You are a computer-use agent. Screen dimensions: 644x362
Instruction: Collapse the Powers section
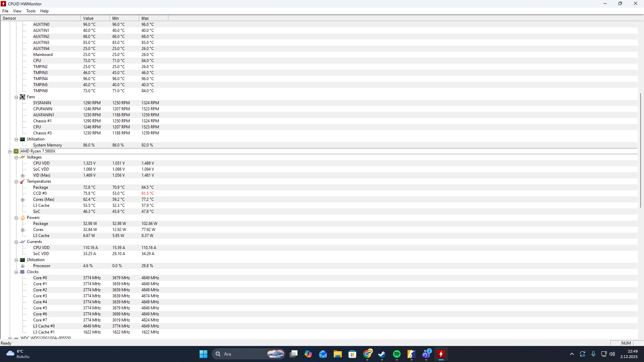tap(16, 218)
